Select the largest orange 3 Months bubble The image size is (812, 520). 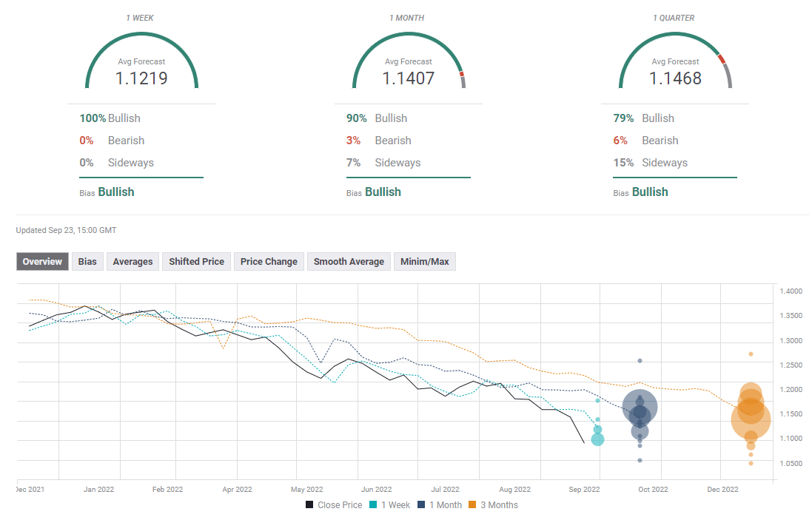click(x=751, y=419)
